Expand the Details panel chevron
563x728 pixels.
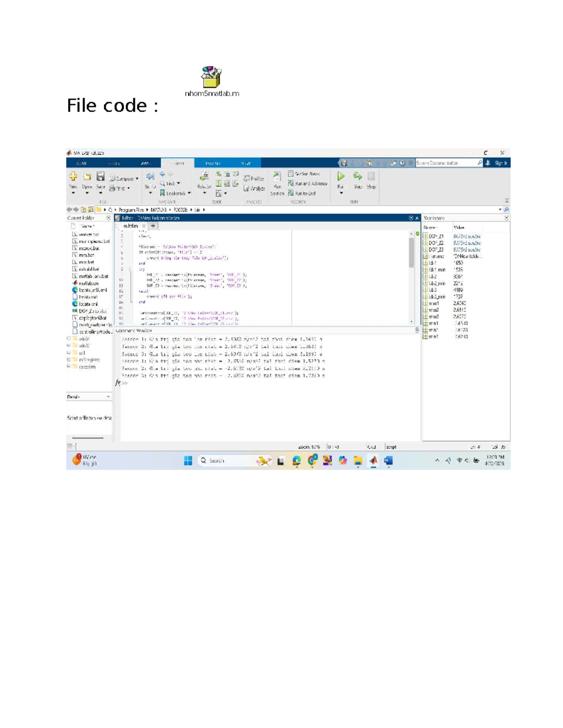[108, 397]
